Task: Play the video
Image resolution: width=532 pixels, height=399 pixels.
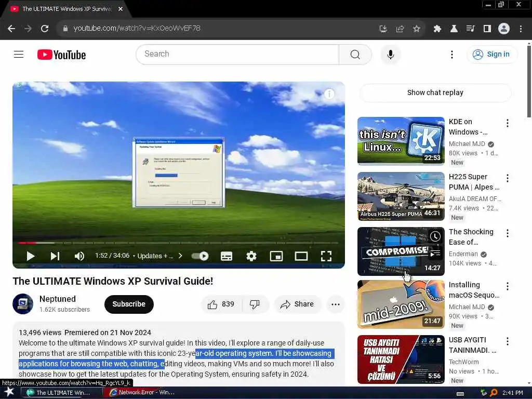Action: [31, 256]
